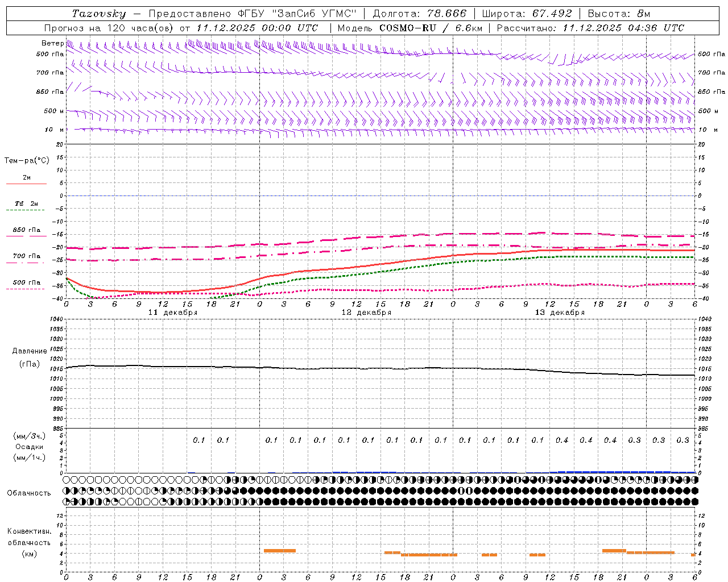The width and height of the screenshot is (728, 582).
Task: Click the '13 декабря' date label
Action: pos(560,313)
